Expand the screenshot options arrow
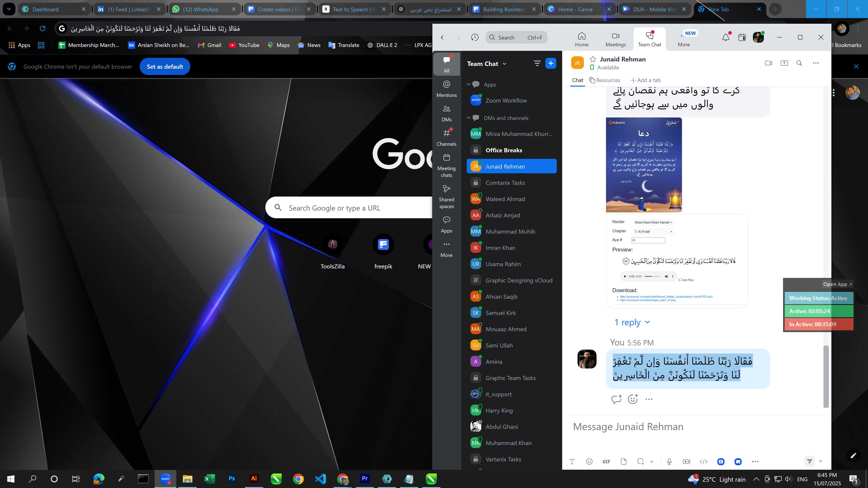 point(652,461)
